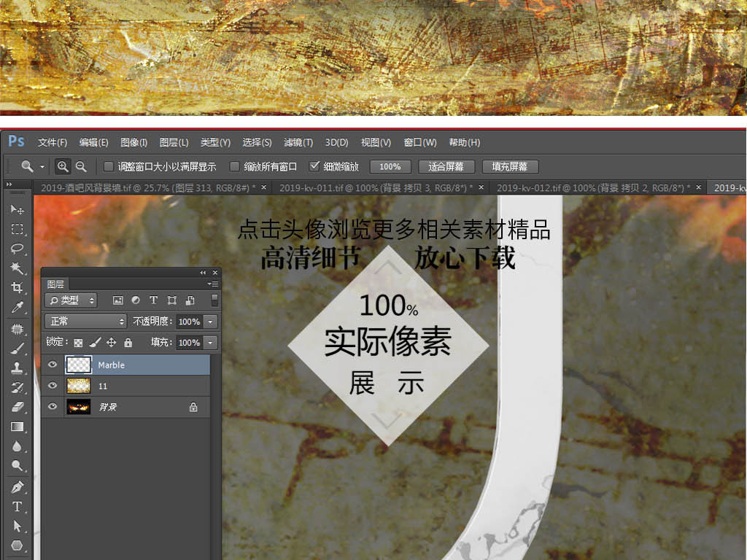Hide the 背景 layer via eye icon
Viewport: 747px width, 560px height.
53,407
